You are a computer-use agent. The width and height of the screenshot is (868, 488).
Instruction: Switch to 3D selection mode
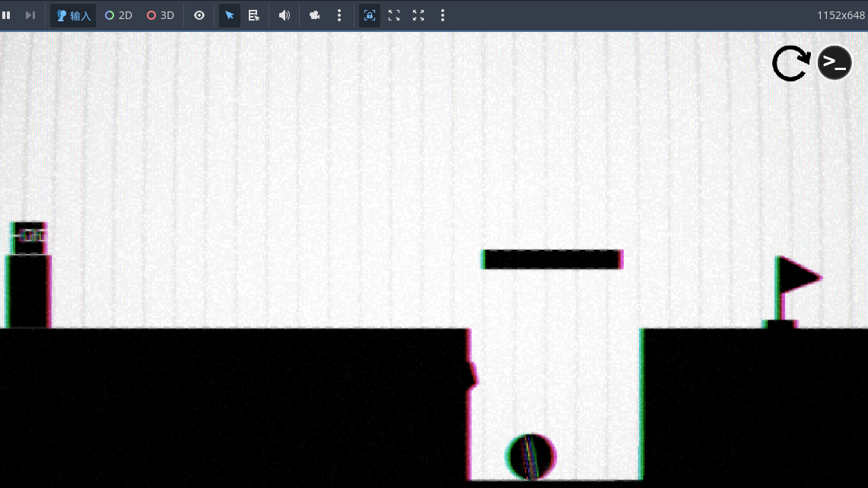[x=160, y=15]
